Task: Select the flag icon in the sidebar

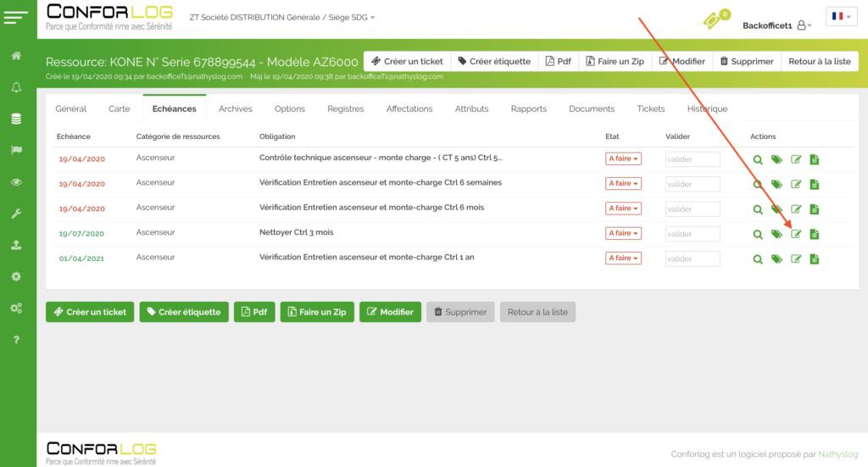Action: [16, 150]
